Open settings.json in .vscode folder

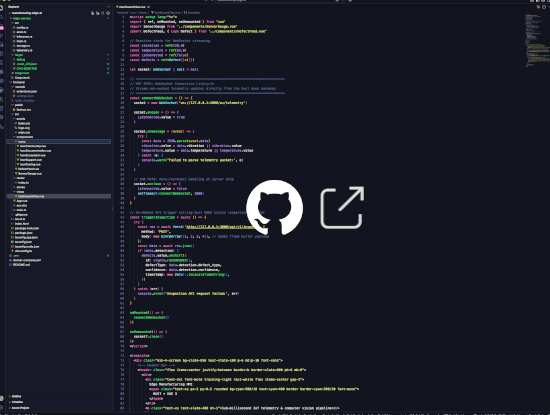[x=25, y=96]
